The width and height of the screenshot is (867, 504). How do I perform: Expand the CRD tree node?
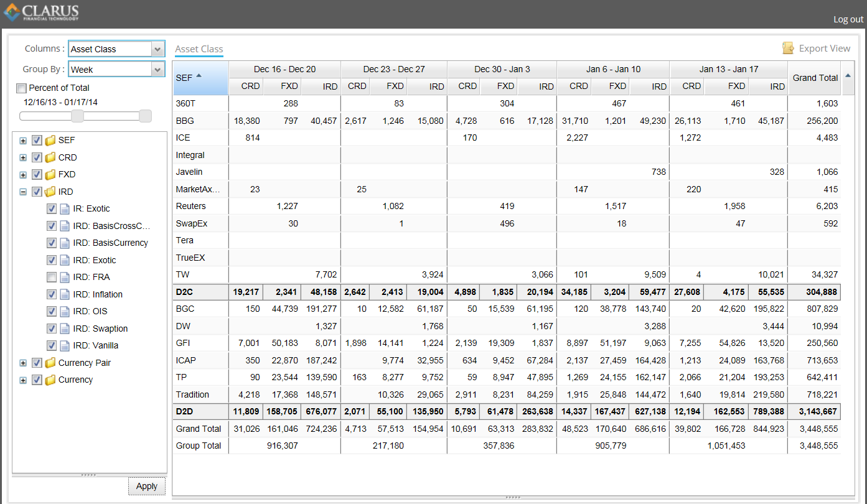pos(23,158)
